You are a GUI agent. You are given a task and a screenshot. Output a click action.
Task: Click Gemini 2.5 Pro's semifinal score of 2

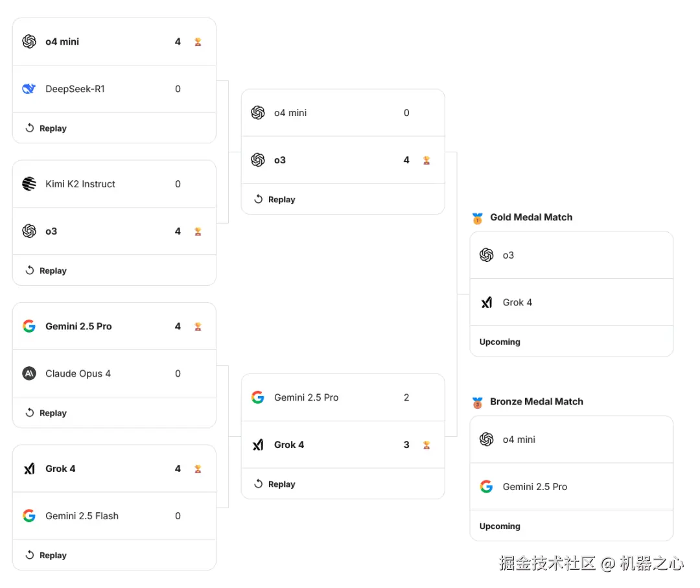[406, 397]
